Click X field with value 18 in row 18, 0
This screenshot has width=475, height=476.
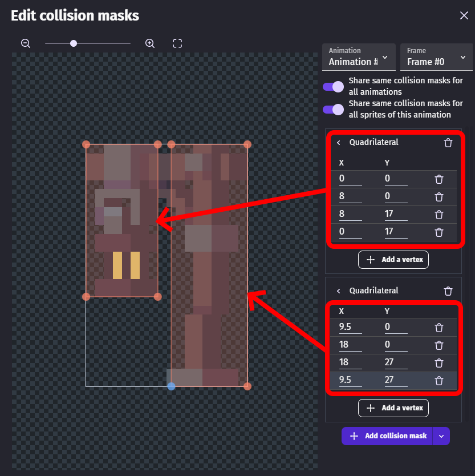pyautogui.click(x=350, y=345)
